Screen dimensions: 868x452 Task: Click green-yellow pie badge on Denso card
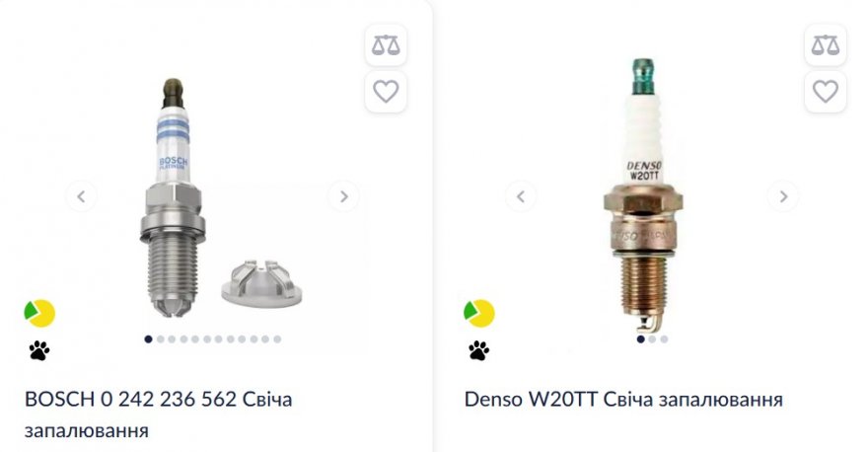478,313
